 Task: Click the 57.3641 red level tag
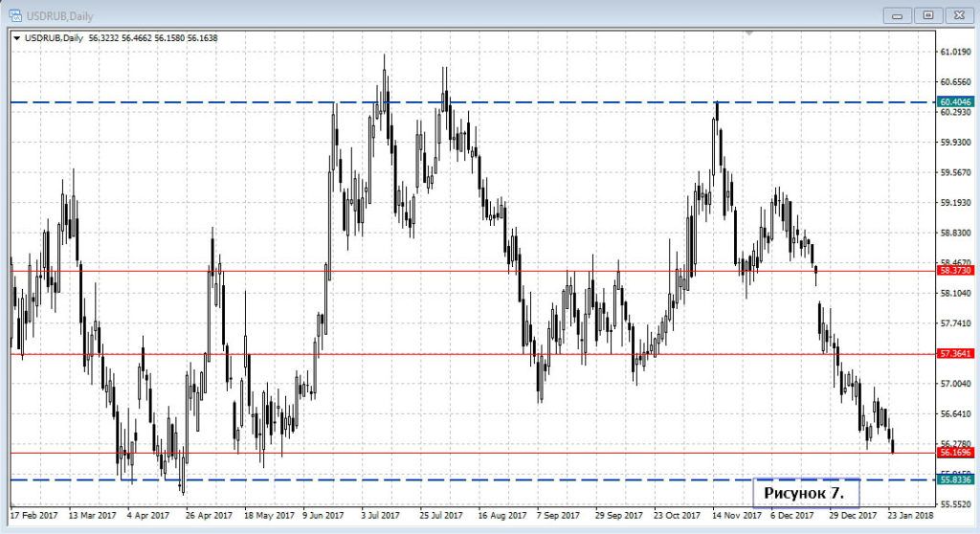(x=955, y=354)
